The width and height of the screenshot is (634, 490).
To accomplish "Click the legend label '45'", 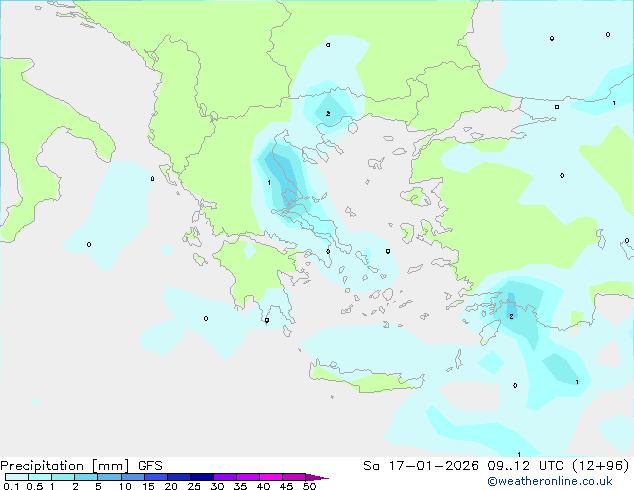I will (286, 486).
